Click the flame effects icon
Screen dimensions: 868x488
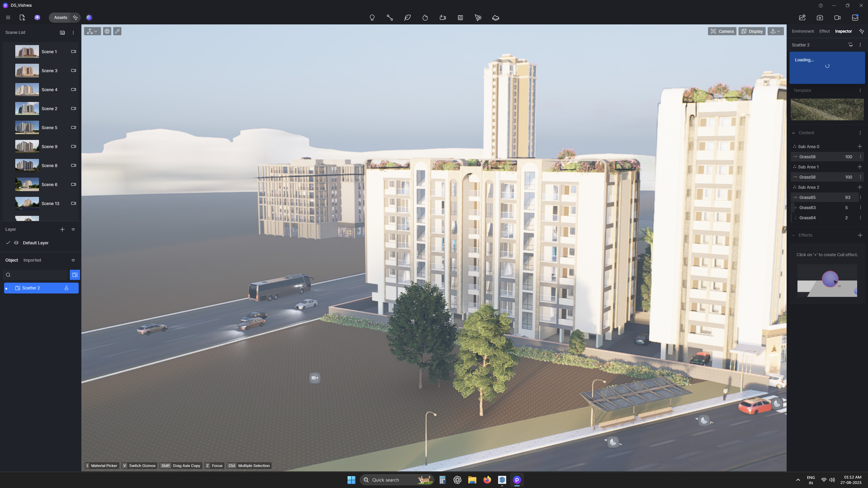pyautogui.click(x=425, y=18)
